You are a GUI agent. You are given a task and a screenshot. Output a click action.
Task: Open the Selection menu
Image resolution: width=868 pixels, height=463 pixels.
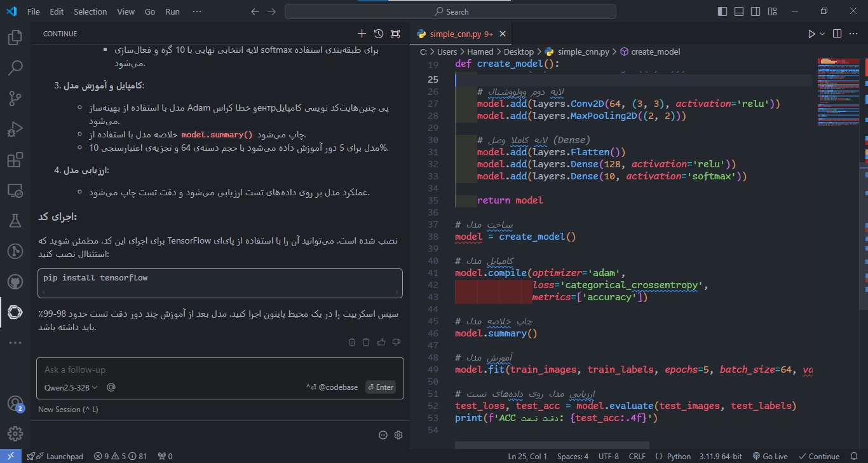(90, 11)
